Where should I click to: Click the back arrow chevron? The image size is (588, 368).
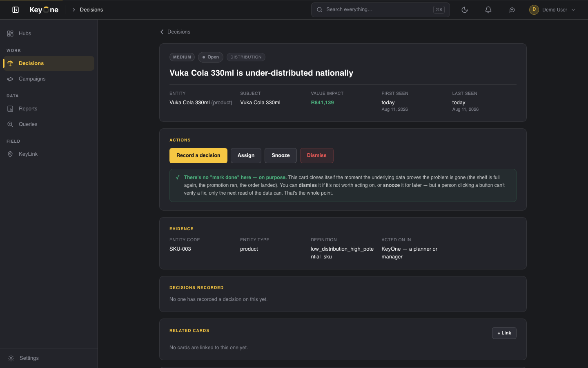162,32
